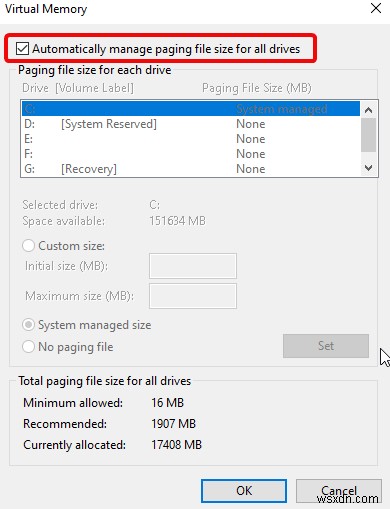Click the 1907 MB recommended value
The width and height of the screenshot is (390, 509).
tap(173, 424)
